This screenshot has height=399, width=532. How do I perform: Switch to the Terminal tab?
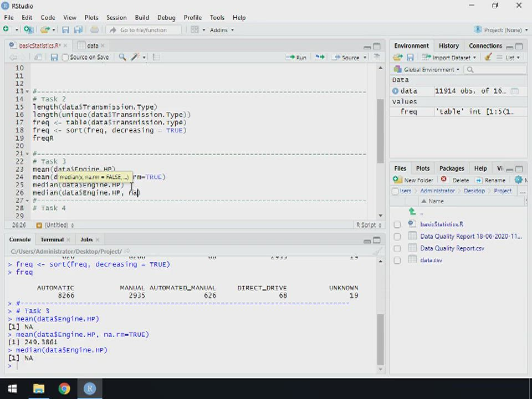tap(52, 239)
